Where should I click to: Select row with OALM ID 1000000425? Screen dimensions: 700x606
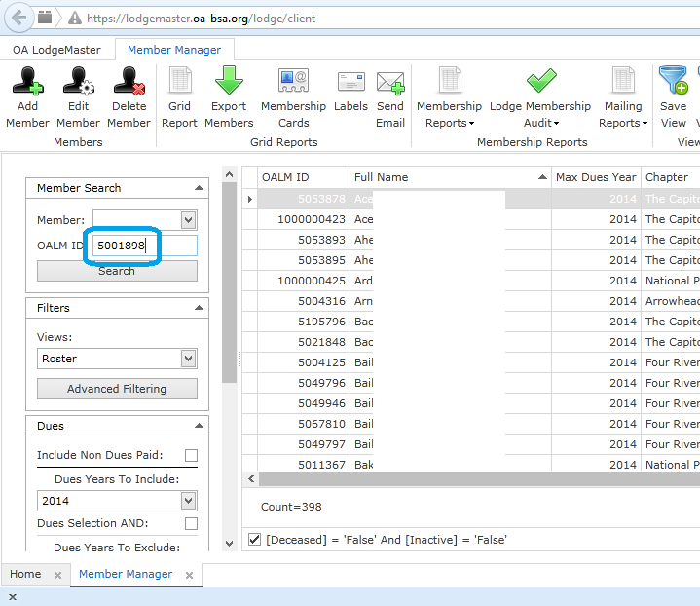pyautogui.click(x=471, y=281)
